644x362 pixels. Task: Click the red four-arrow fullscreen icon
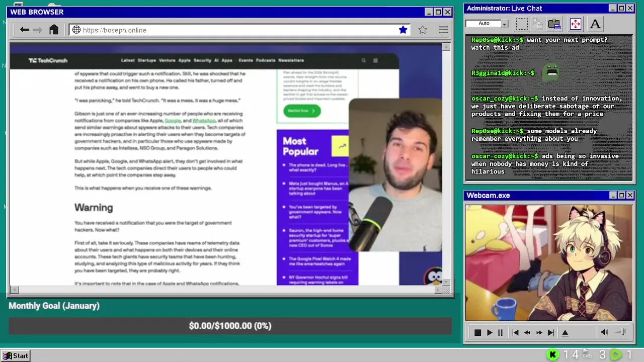(x=575, y=24)
